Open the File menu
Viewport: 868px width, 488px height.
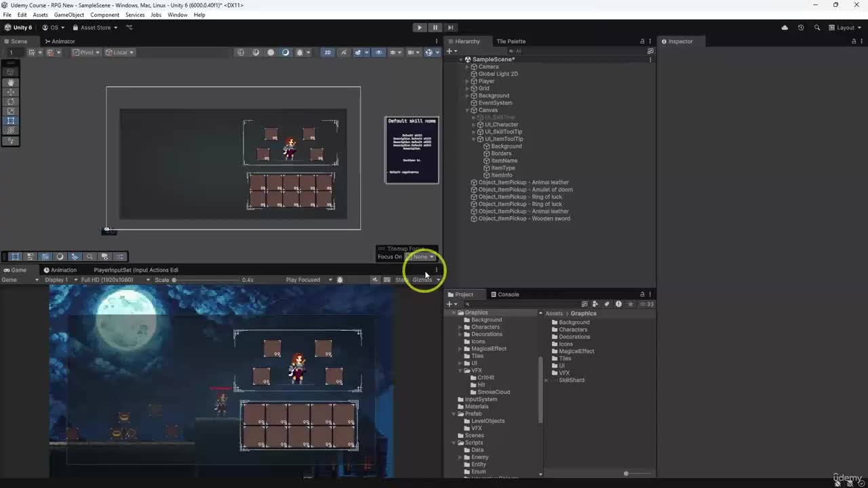coord(7,14)
